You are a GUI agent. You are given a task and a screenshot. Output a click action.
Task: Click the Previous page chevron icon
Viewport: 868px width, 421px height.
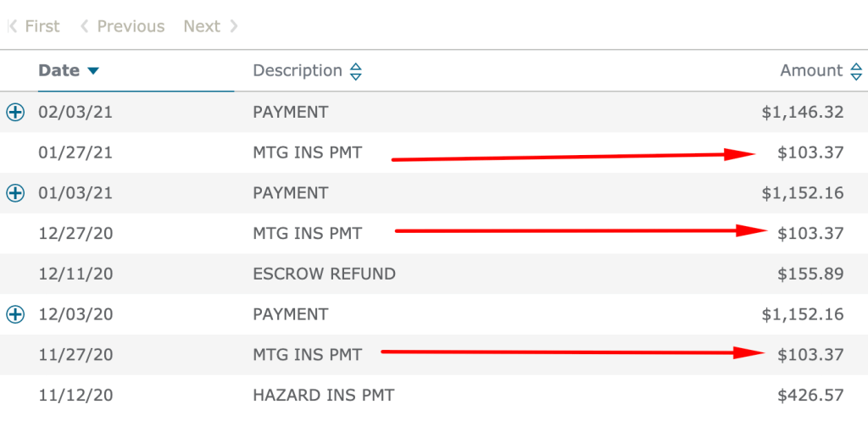pyautogui.click(x=85, y=26)
